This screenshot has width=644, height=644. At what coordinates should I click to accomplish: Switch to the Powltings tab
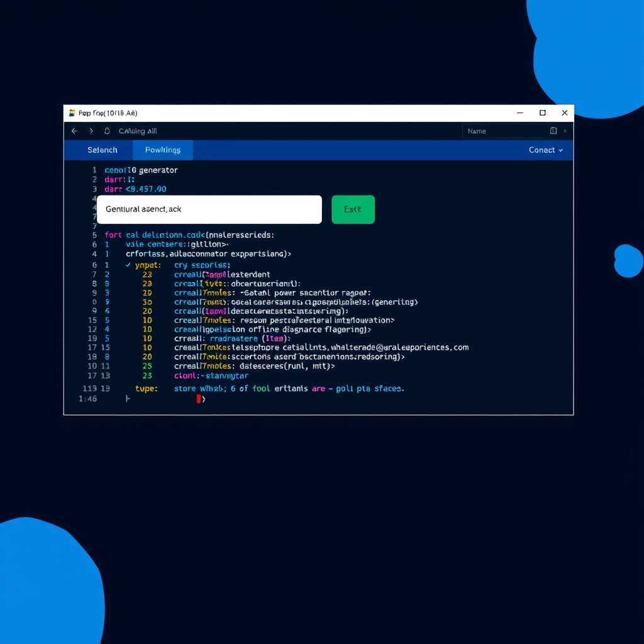162,150
